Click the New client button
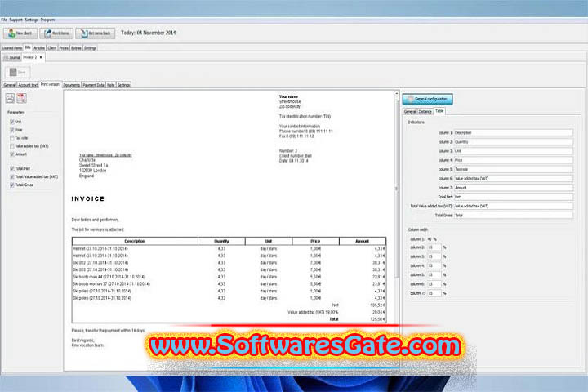588x392 pixels. coord(20,33)
